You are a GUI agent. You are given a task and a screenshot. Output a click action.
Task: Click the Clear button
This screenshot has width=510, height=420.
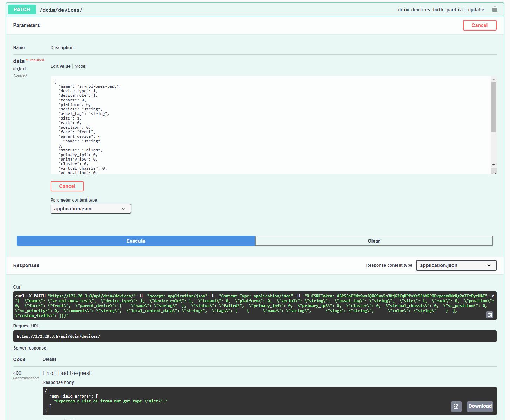pos(374,241)
